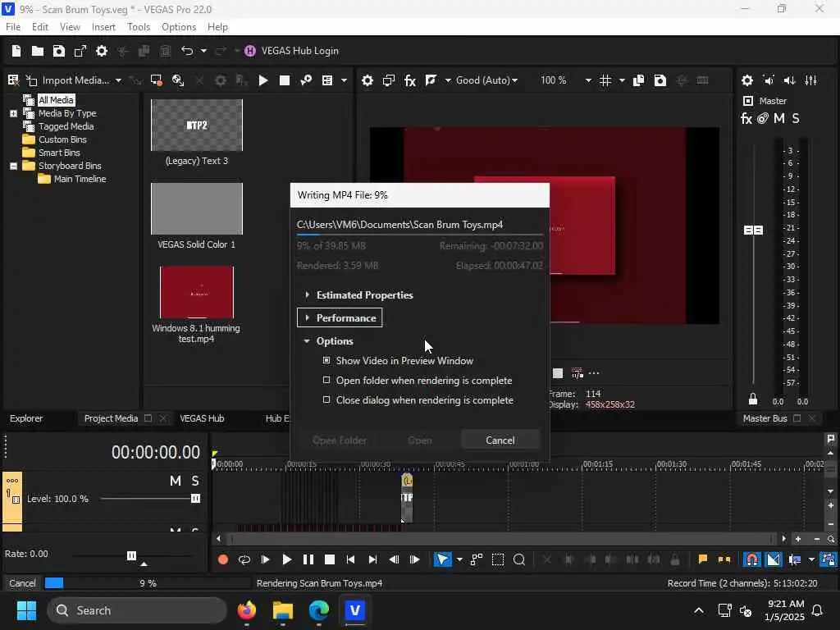Select Windows 8.1 humming test.mp4 thumbnail
The width and height of the screenshot is (840, 630).
coord(197,293)
